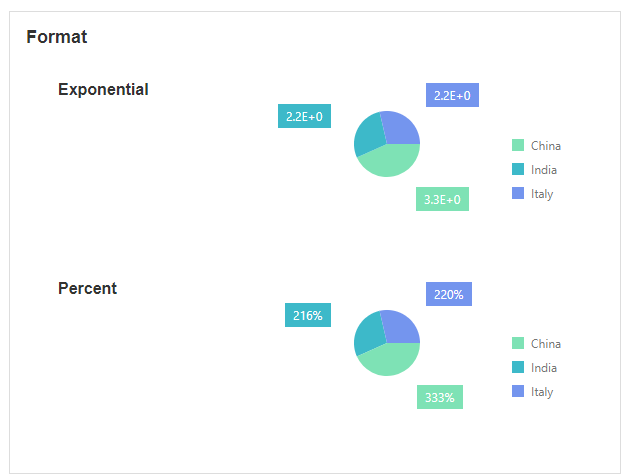Click India legend swatch in Exponential chart

click(518, 170)
